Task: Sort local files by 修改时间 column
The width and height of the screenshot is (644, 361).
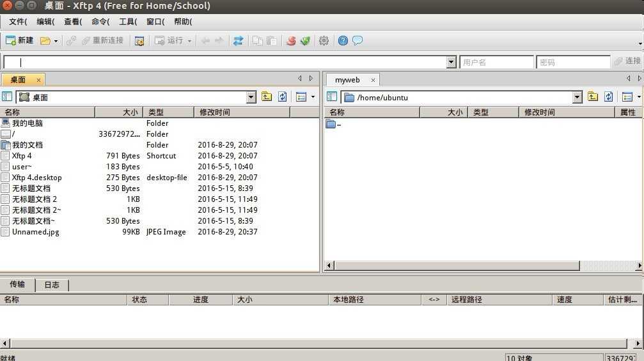Action: [x=242, y=112]
